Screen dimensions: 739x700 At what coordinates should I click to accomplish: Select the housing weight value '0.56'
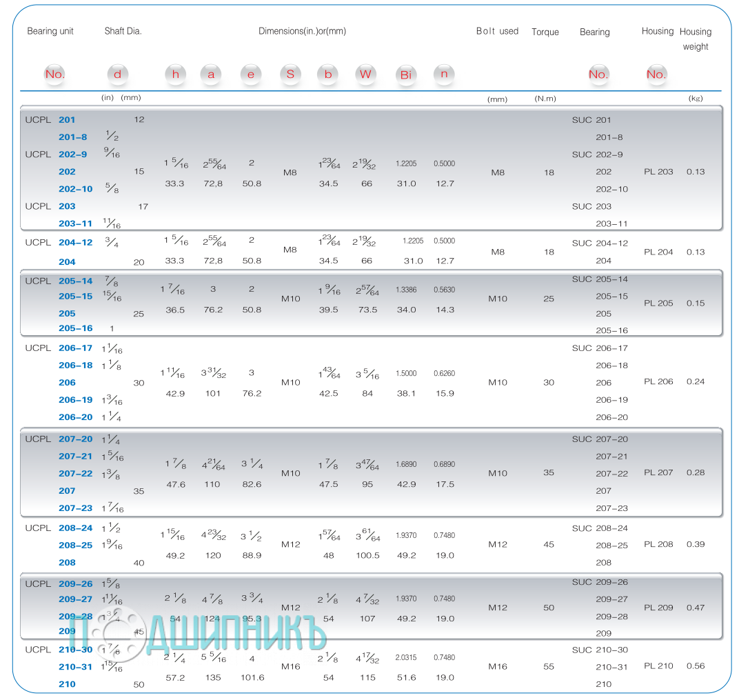point(696,666)
